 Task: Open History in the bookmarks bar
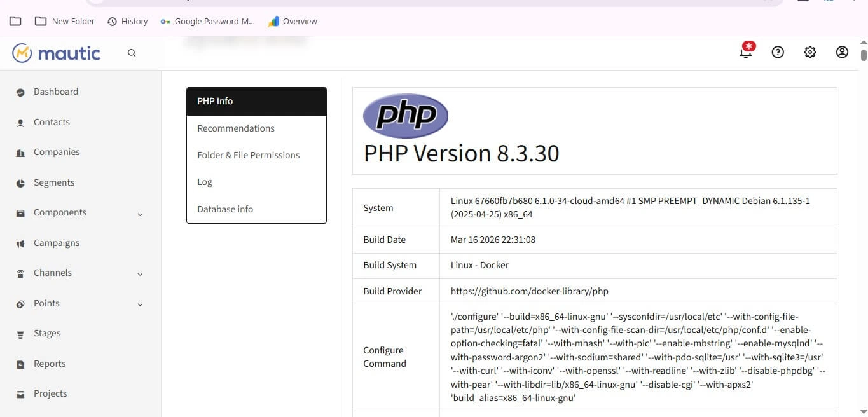click(x=127, y=21)
